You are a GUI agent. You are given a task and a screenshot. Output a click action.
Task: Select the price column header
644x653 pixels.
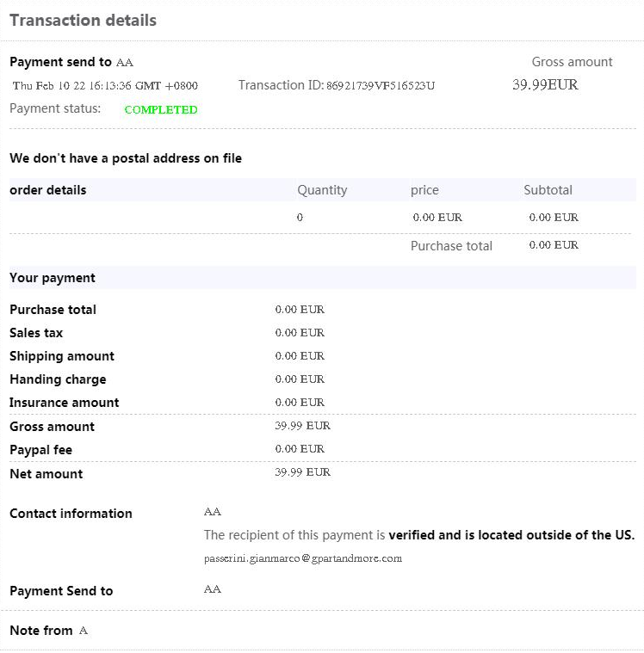pos(424,190)
